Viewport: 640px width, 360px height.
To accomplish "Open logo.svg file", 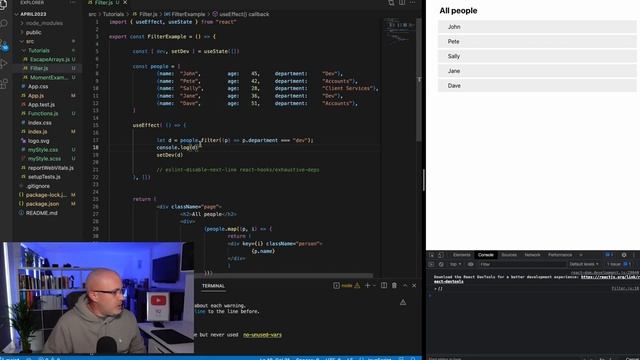I will click(38, 141).
